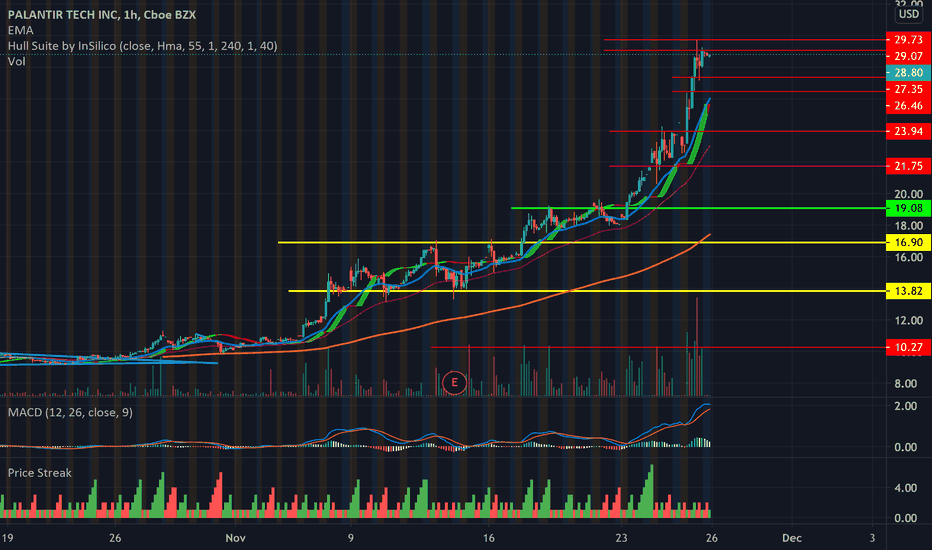This screenshot has width=932, height=550.
Task: Click the 2.00 MACD axis value
Action: tap(906, 406)
